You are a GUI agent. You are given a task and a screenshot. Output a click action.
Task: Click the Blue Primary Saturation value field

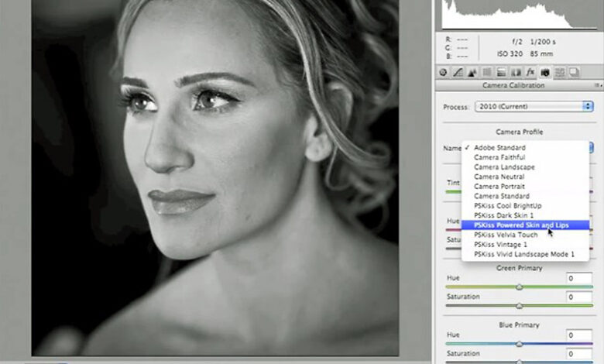coord(579,354)
